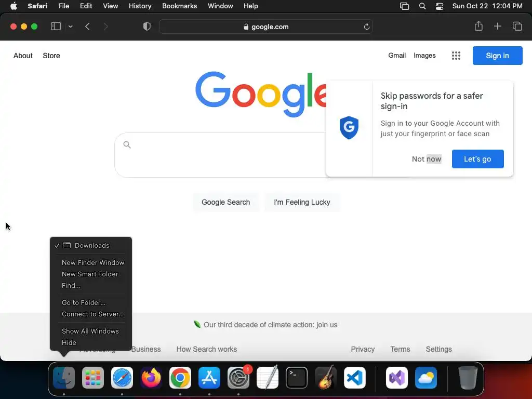Click the screen mirroring menu bar icon
The width and height of the screenshot is (532, 399).
pos(404,6)
